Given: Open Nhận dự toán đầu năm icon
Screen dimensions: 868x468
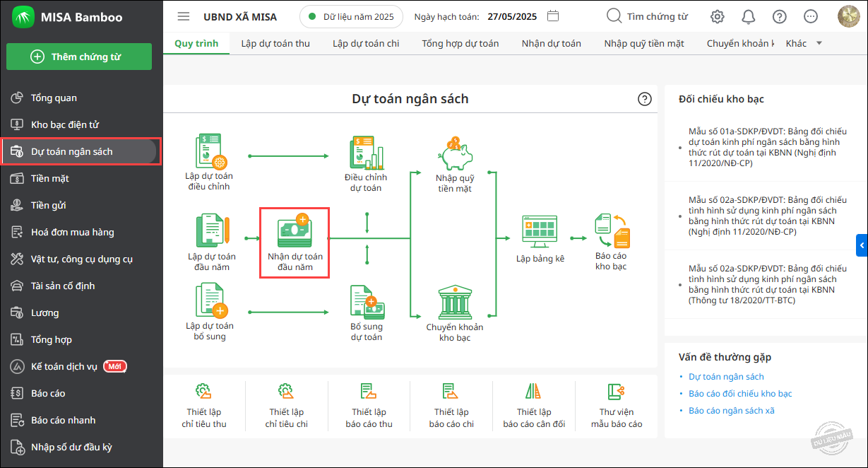Looking at the screenshot, I should point(295,230).
